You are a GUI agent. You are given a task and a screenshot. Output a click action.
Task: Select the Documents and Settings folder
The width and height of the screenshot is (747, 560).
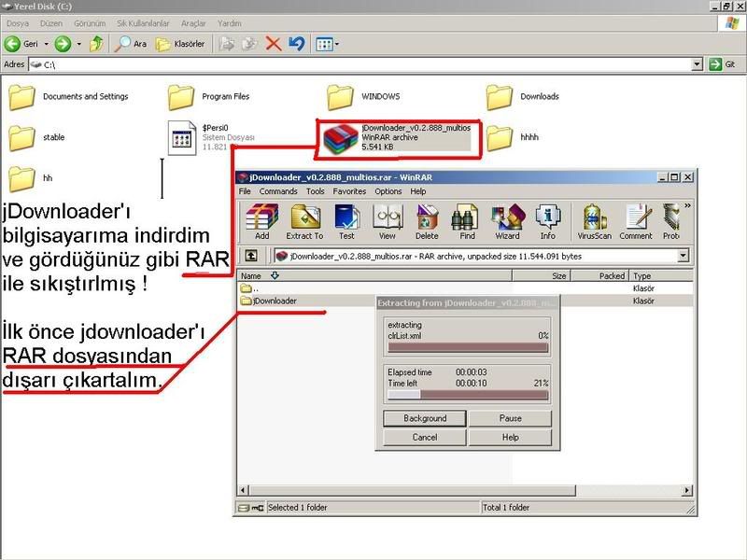[x=68, y=97]
